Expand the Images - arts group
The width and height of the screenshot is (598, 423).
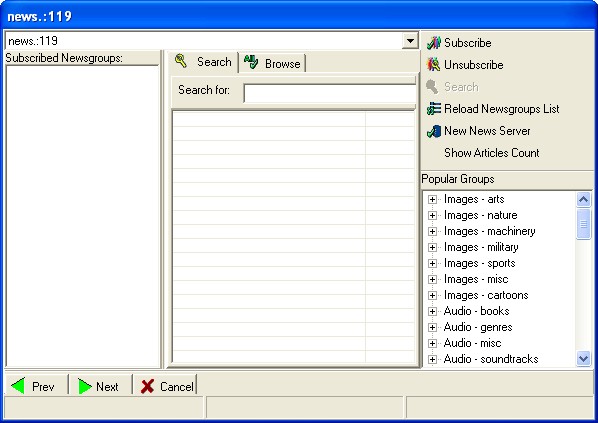tap(432, 199)
